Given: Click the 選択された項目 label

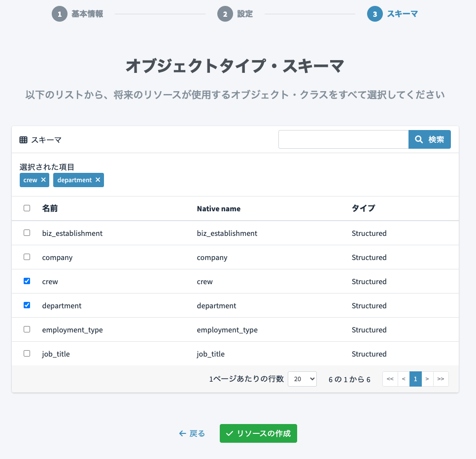Looking at the screenshot, I should pyautogui.click(x=47, y=167).
